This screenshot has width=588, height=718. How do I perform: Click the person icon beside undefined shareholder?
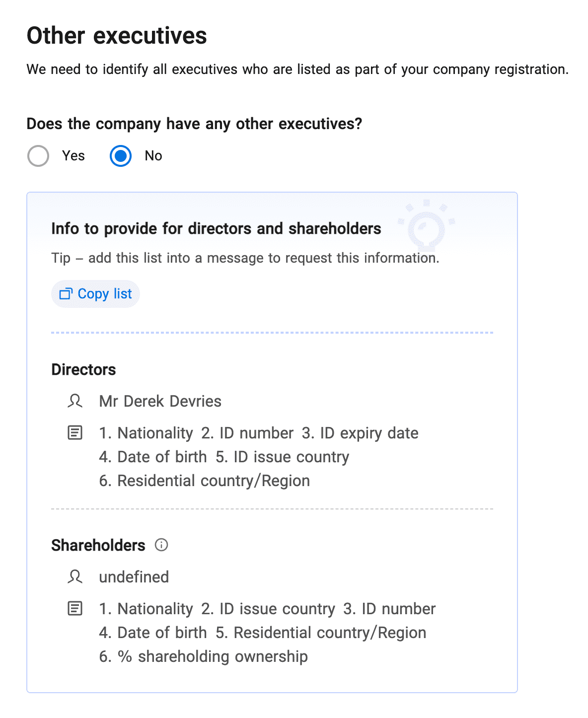coord(75,576)
